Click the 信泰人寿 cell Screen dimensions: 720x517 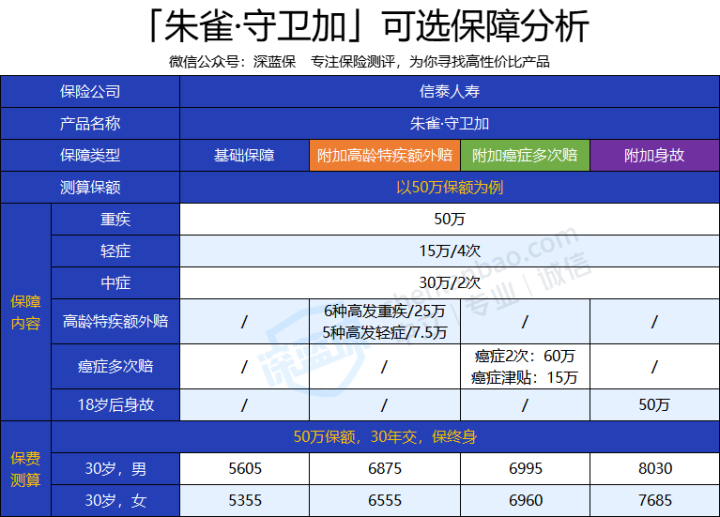[450, 92]
